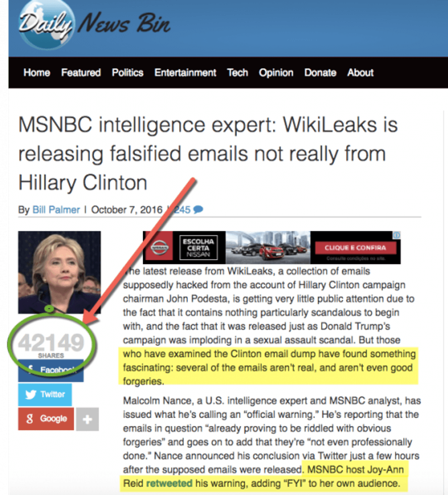
Task: Select Tech in the navigation bar
Action: 238,73
